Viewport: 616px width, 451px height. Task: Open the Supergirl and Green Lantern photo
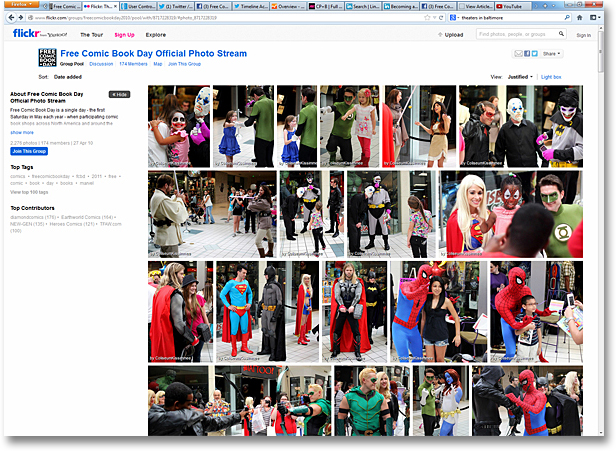(x=510, y=214)
